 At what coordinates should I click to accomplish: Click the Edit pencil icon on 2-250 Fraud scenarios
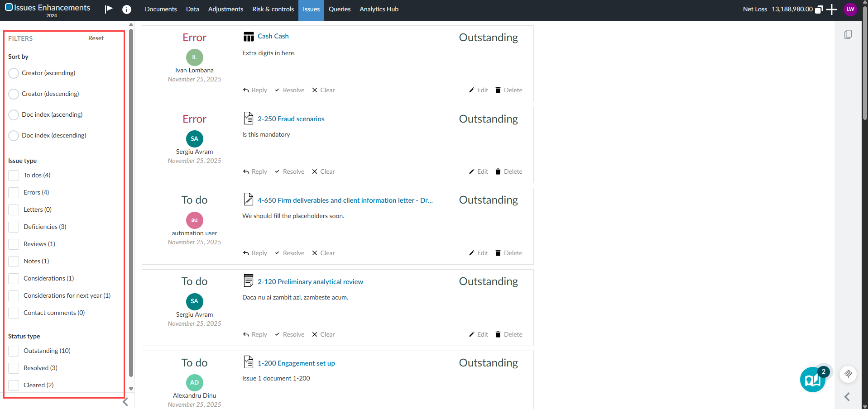[471, 171]
